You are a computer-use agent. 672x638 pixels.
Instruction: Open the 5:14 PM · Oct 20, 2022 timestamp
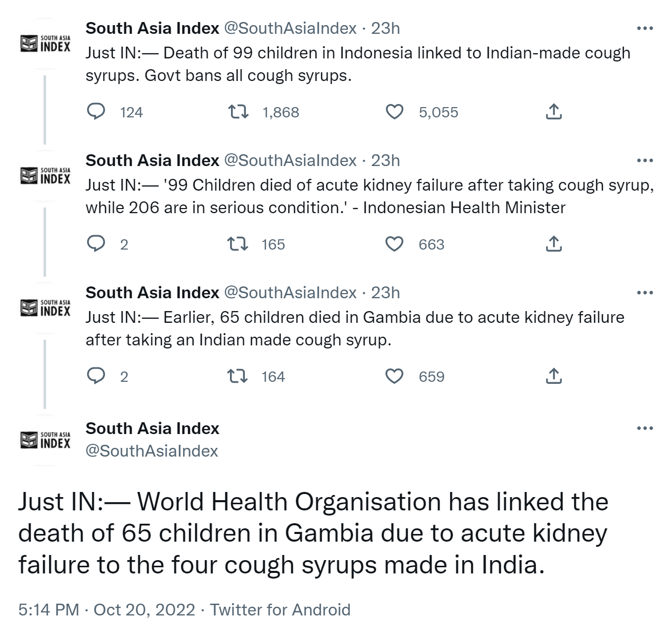coord(107,610)
